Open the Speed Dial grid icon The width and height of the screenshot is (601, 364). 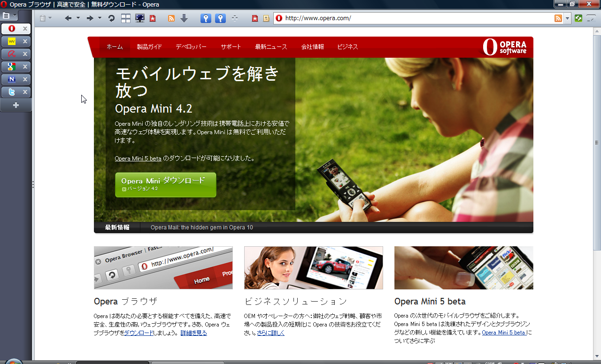point(126,18)
